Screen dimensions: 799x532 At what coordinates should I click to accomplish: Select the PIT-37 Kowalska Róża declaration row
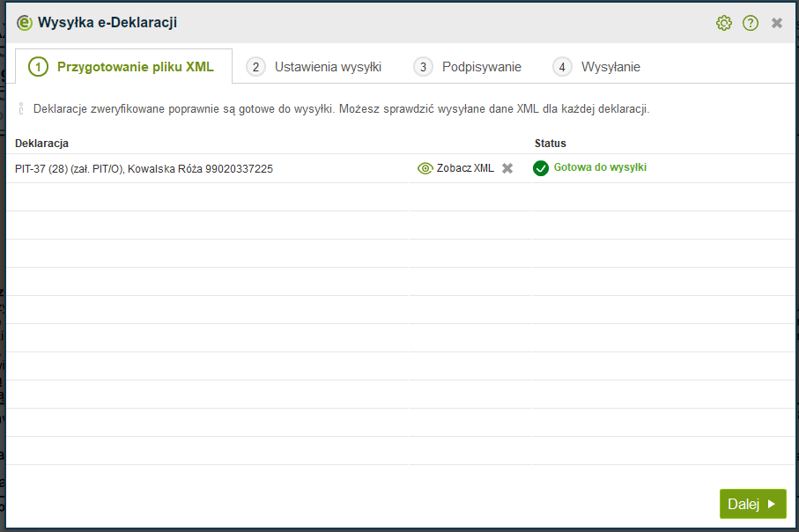tap(144, 168)
